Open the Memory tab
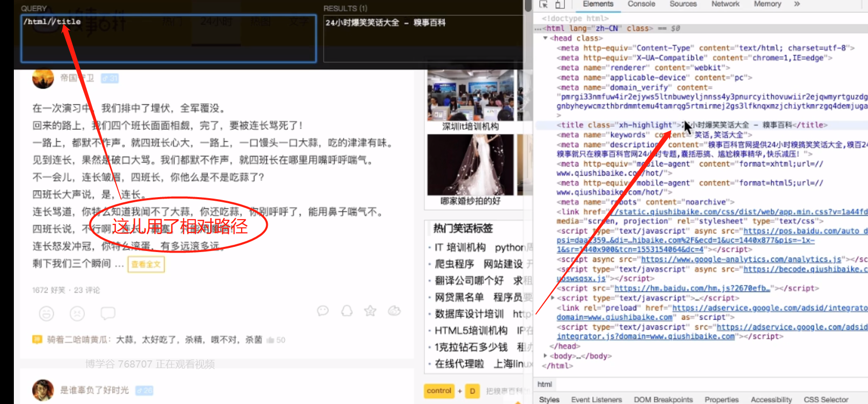This screenshot has width=868, height=404. (767, 4)
